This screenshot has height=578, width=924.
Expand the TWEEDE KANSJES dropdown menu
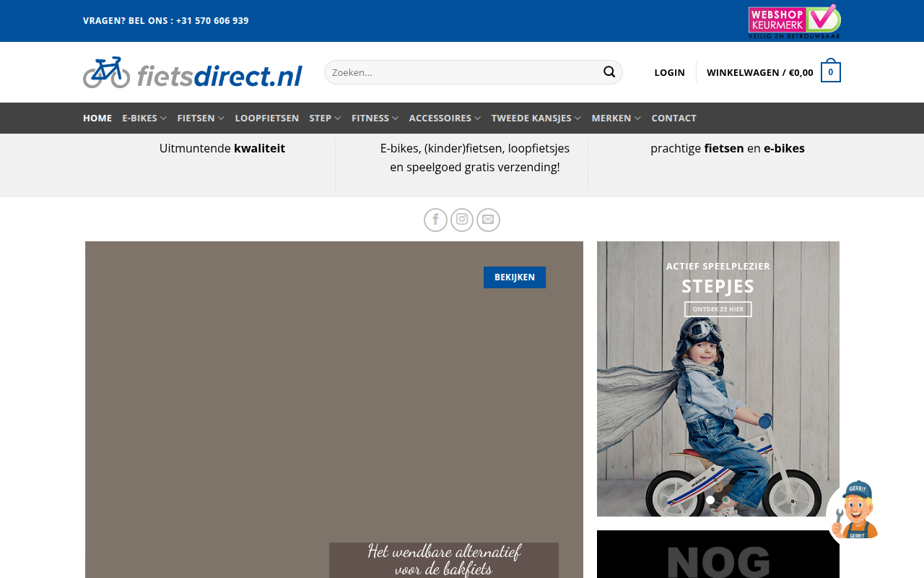pos(536,118)
